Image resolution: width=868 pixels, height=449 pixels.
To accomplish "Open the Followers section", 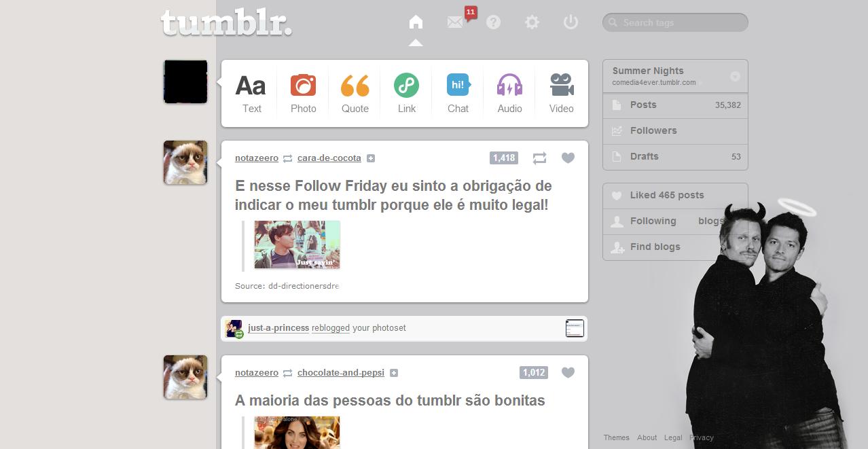I will 675,131.
